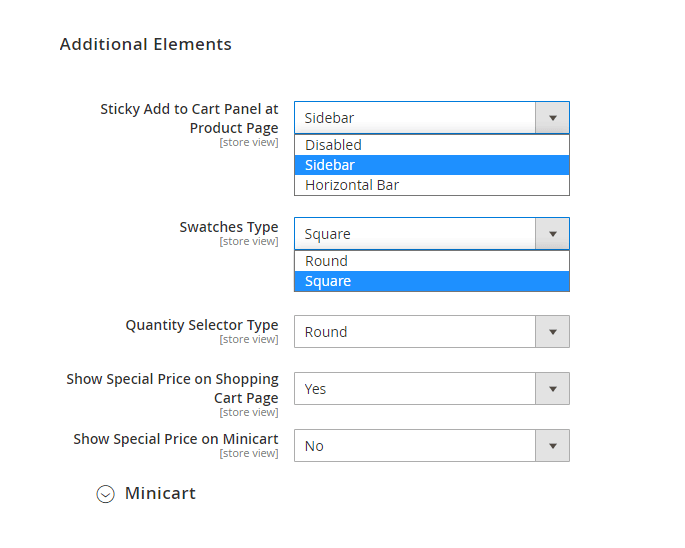
Task: Open Show Special Price on Minicart dropdown
Action: (x=432, y=446)
